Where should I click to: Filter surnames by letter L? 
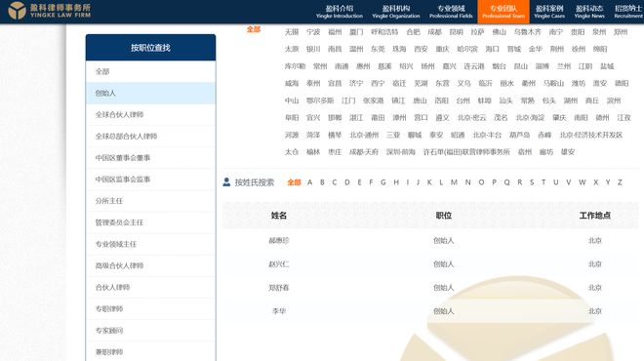(441, 182)
